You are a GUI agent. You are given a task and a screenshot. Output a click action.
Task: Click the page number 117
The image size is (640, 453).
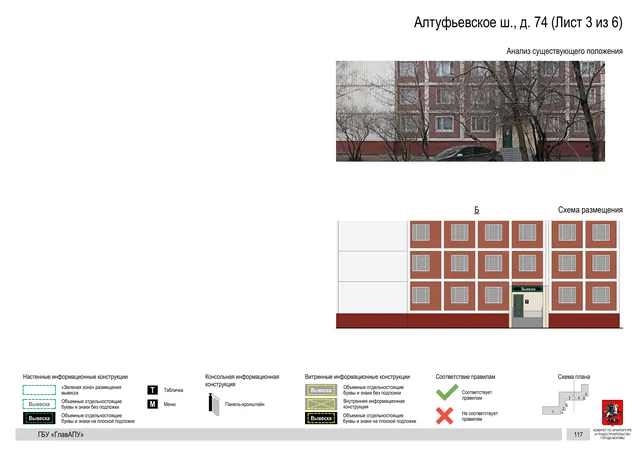pyautogui.click(x=578, y=434)
